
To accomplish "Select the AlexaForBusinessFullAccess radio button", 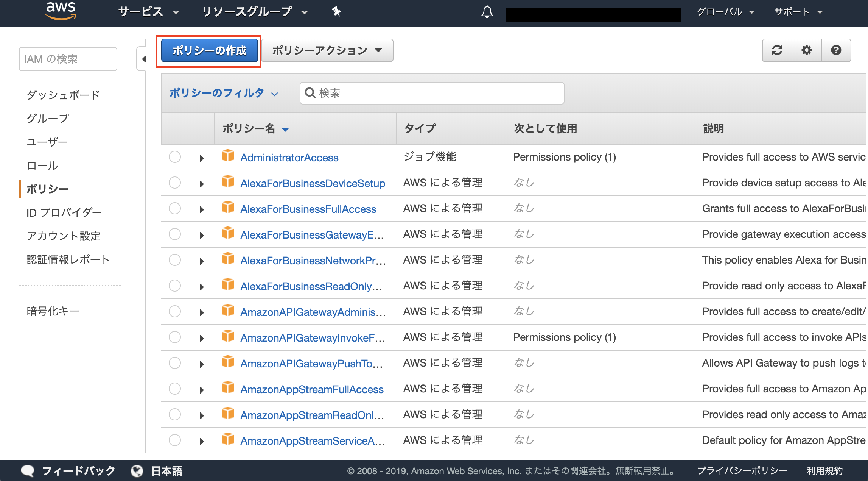I will coord(174,208).
